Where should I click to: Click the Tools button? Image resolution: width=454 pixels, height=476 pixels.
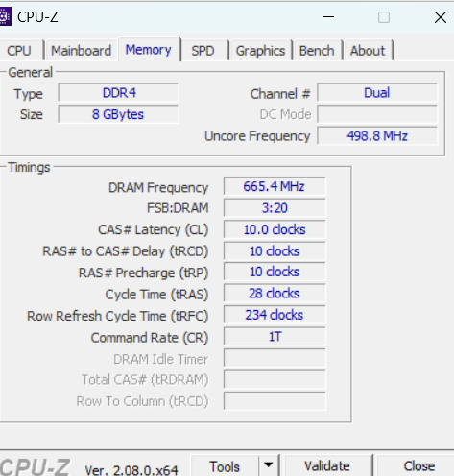click(225, 466)
